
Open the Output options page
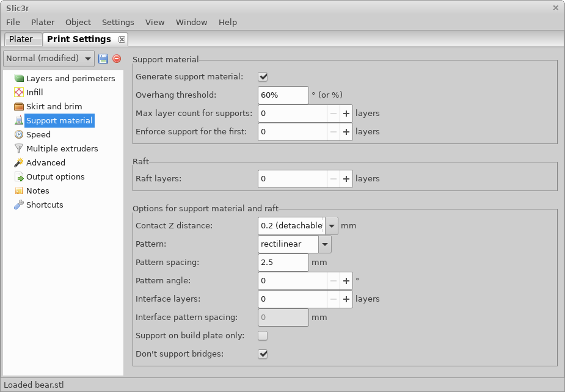click(56, 176)
